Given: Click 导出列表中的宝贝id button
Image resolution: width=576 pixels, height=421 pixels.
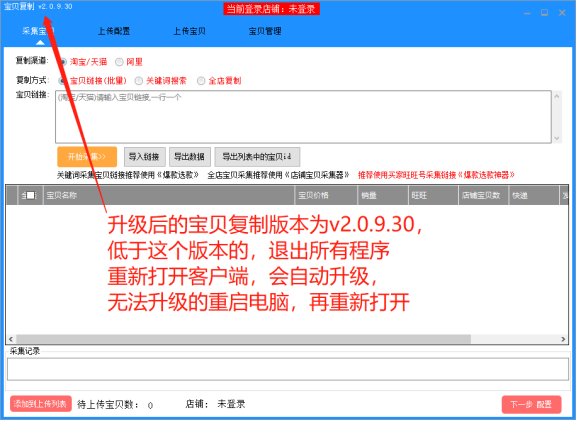Looking at the screenshot, I should click(x=257, y=157).
